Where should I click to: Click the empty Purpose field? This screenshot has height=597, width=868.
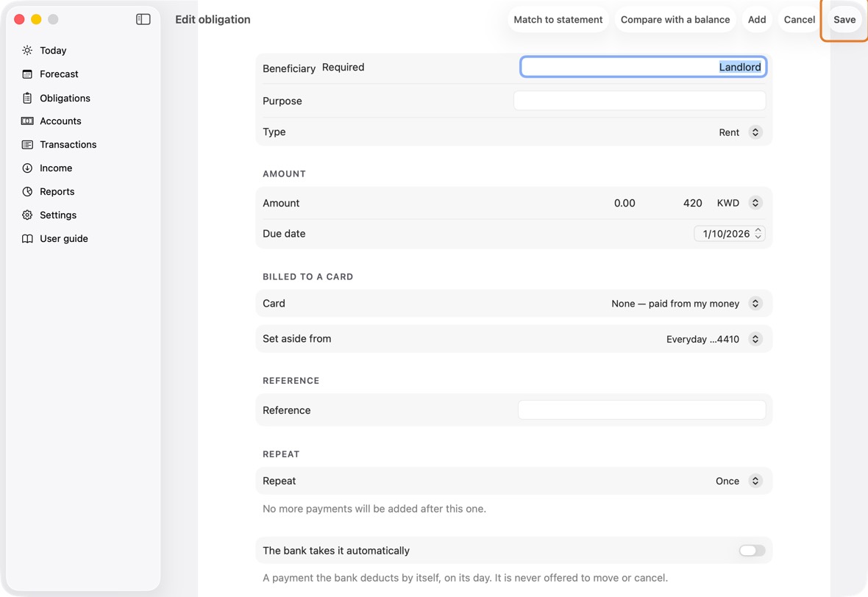(639, 101)
